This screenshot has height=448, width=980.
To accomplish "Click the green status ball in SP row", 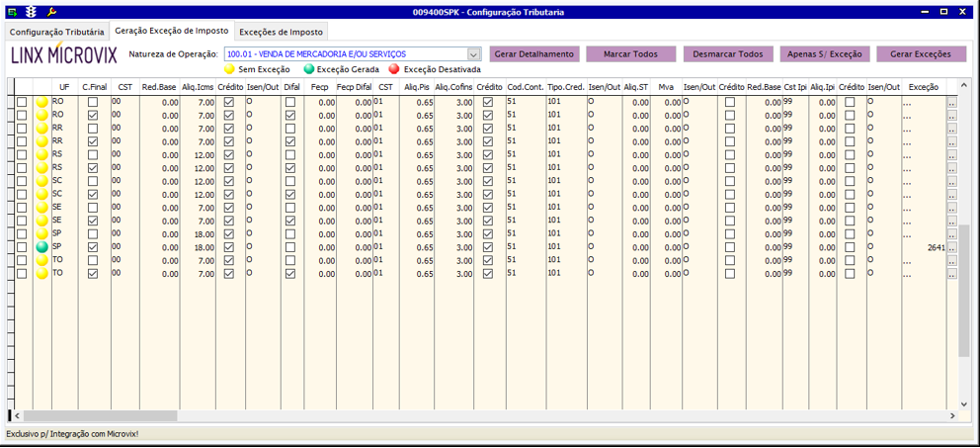I will pyautogui.click(x=42, y=247).
